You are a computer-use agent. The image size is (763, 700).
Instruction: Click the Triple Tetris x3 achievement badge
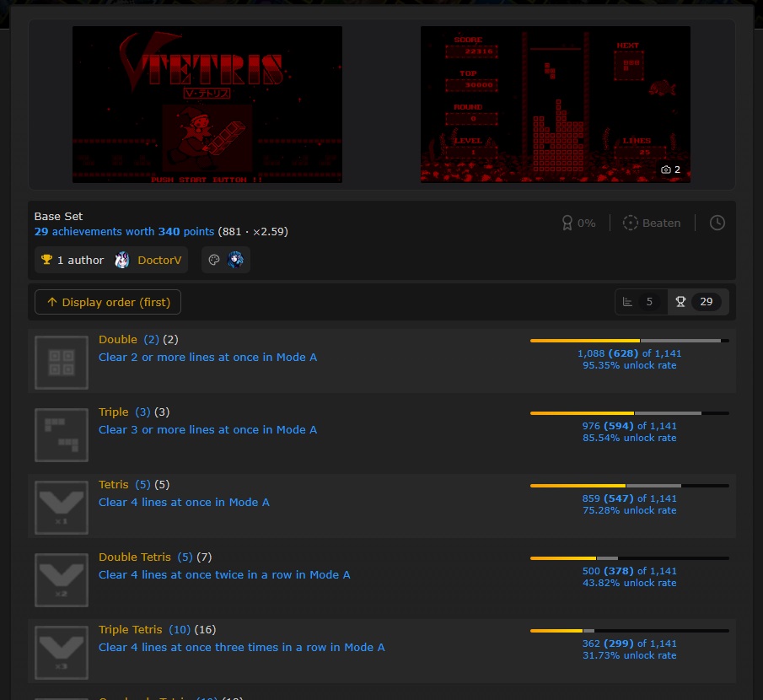click(62, 653)
